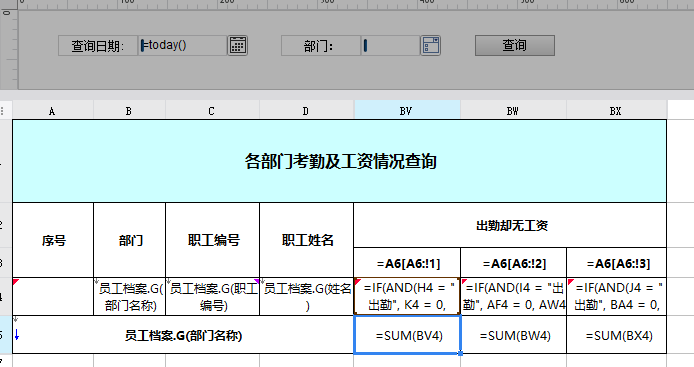694x367 pixels.
Task: Select the title cell 各部门考勤及工资情况查询
Action: pyautogui.click(x=339, y=161)
